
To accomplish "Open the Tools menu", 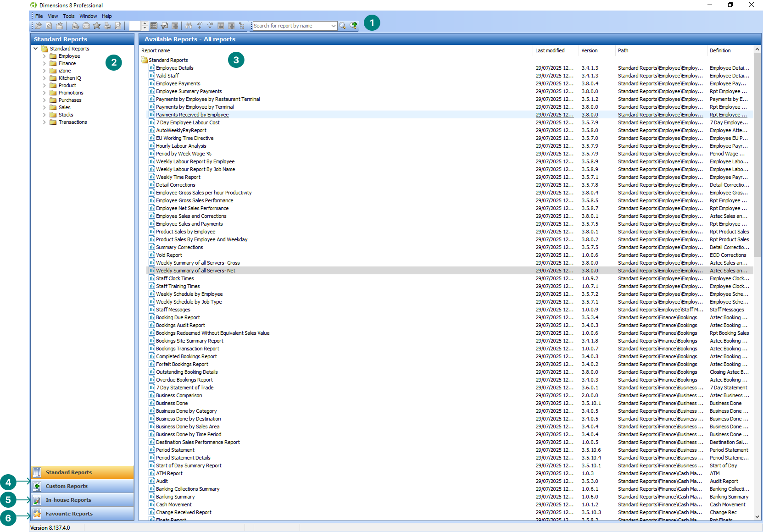I will [68, 16].
